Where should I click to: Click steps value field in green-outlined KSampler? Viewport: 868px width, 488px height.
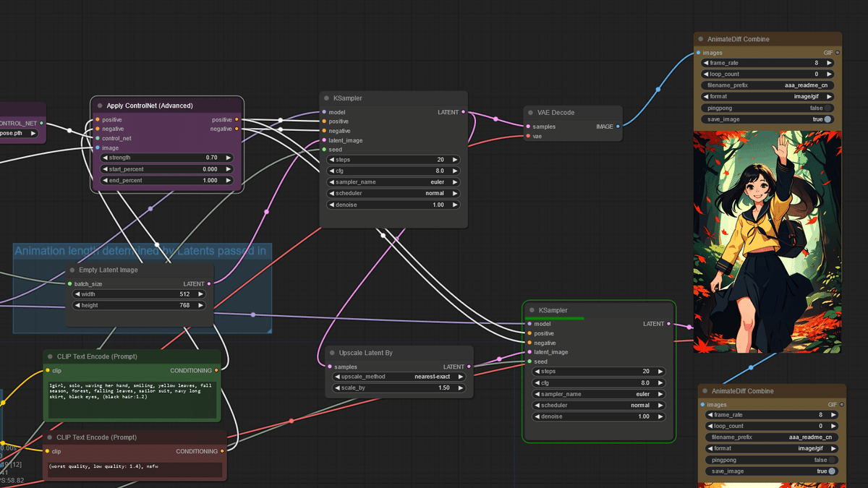tap(598, 371)
